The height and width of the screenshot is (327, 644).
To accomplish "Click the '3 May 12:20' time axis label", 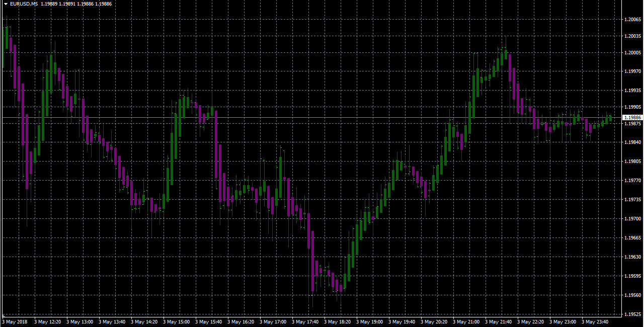I will coord(47,321).
